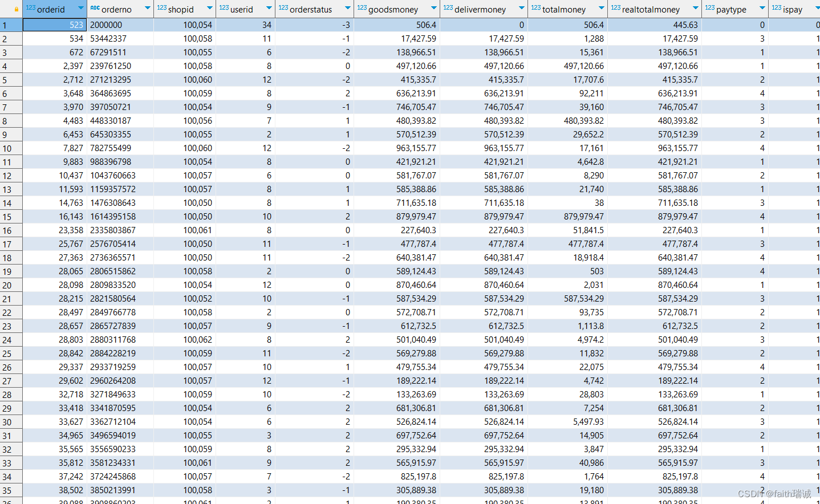Select the realtotalmoney column header label
The image size is (820, 504).
(x=651, y=9)
